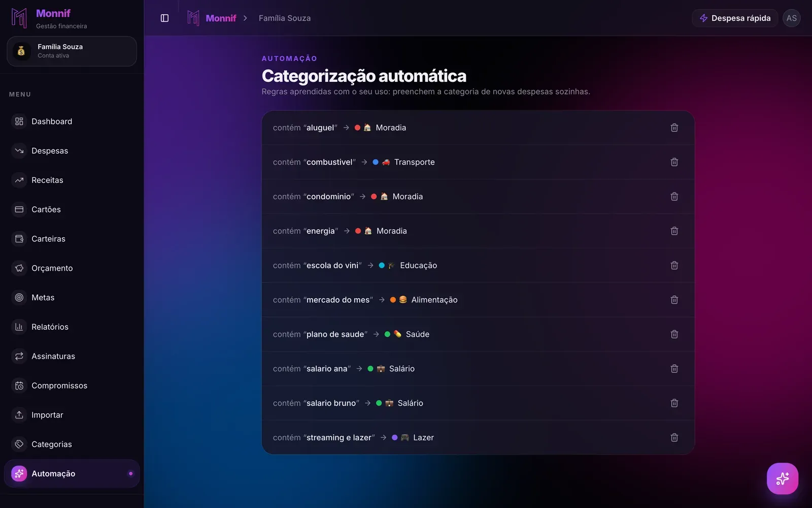
Task: Click the Orçamento piggy bank icon
Action: coord(19,268)
